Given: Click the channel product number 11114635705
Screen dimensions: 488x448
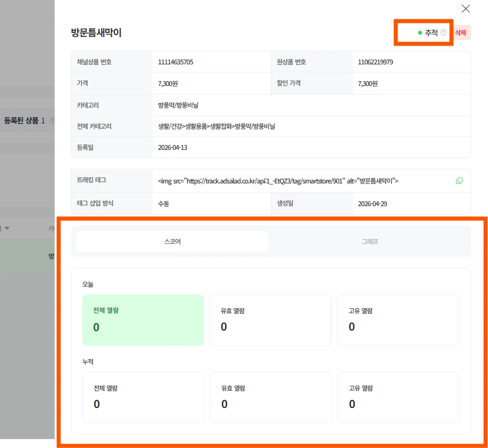Looking at the screenshot, I should click(175, 62).
